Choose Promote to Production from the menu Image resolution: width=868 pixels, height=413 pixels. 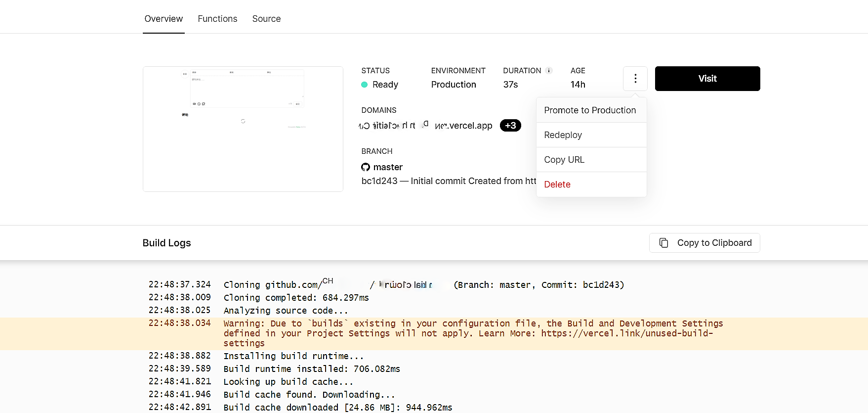(x=590, y=110)
